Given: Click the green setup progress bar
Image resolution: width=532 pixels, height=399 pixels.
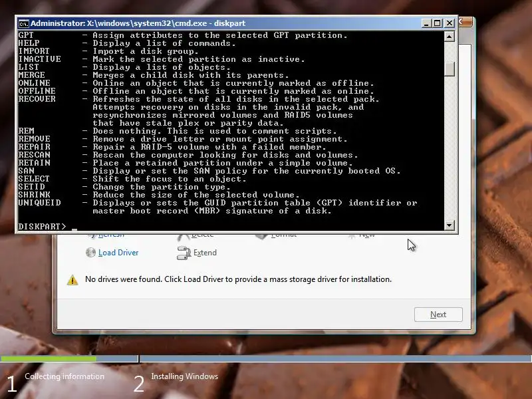Looking at the screenshot, I should point(48,358).
